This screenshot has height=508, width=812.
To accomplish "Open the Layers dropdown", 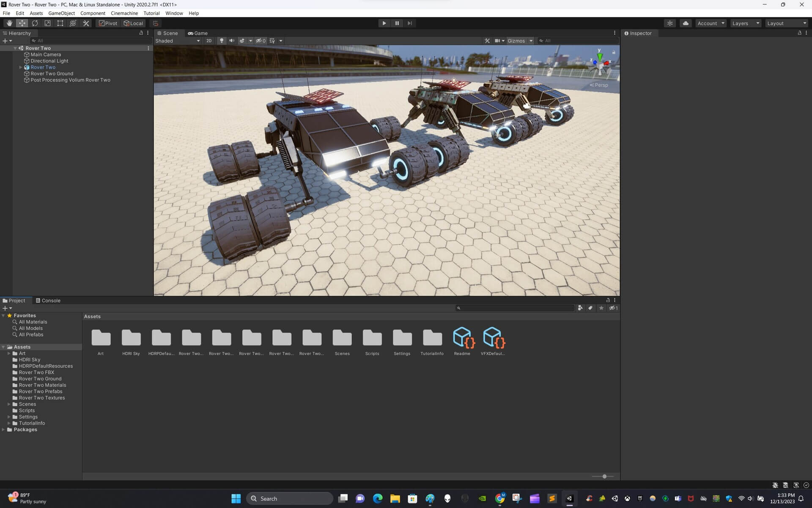I will (x=745, y=23).
